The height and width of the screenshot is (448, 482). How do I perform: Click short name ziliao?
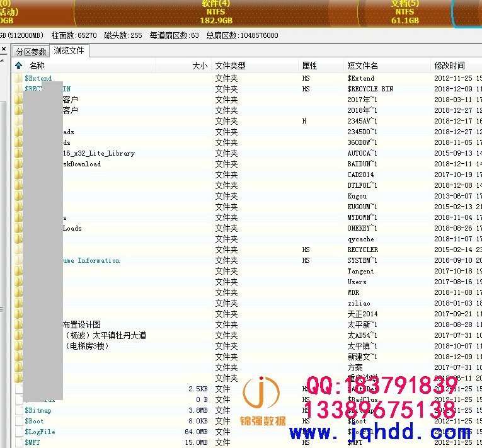point(359,303)
